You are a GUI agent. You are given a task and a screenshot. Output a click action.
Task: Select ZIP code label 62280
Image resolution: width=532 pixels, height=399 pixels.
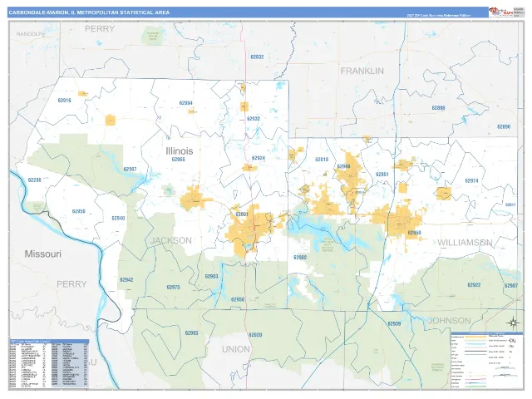[x=35, y=180]
